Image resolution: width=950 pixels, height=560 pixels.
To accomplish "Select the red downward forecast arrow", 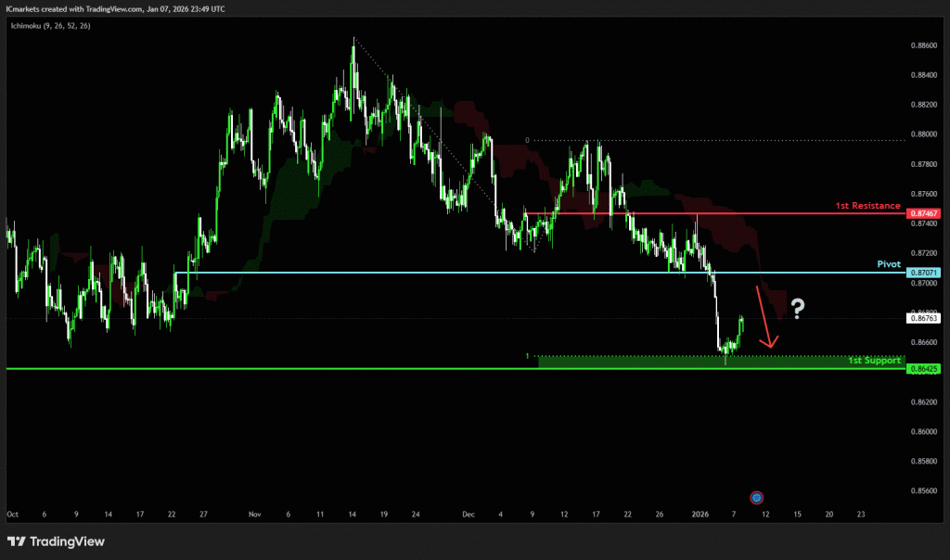I will coord(766,316).
